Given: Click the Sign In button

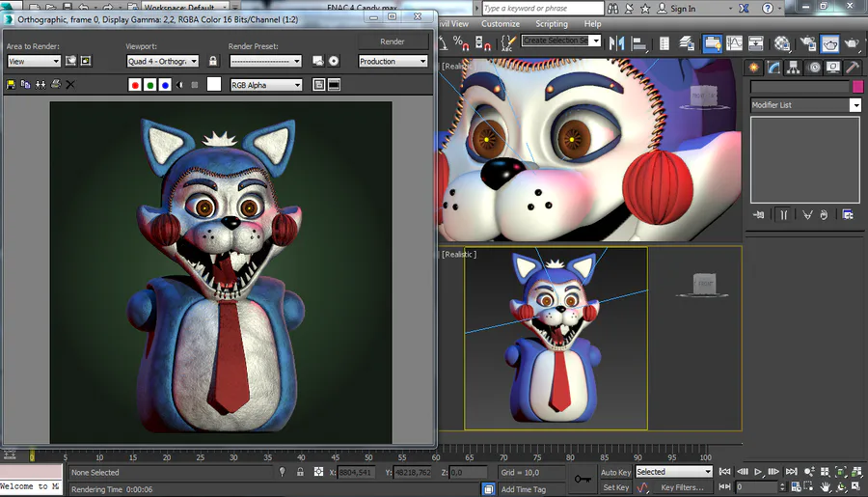Looking at the screenshot, I should [676, 9].
